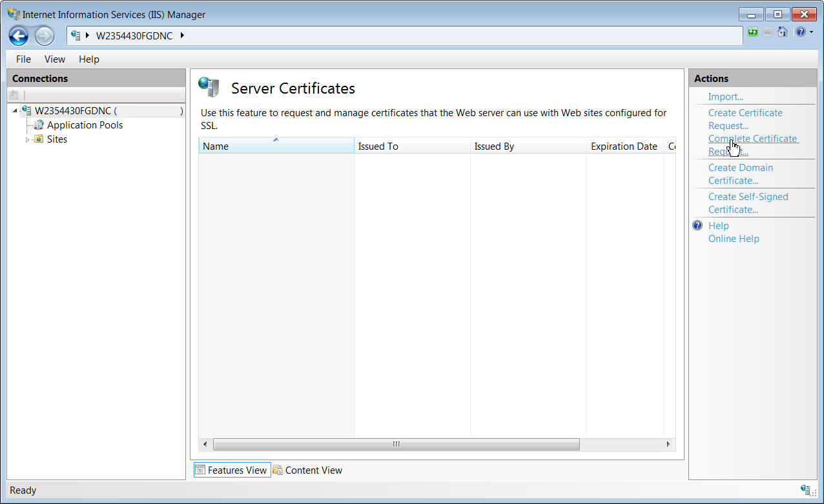Click the Help question mark in top toolbar

coord(800,32)
